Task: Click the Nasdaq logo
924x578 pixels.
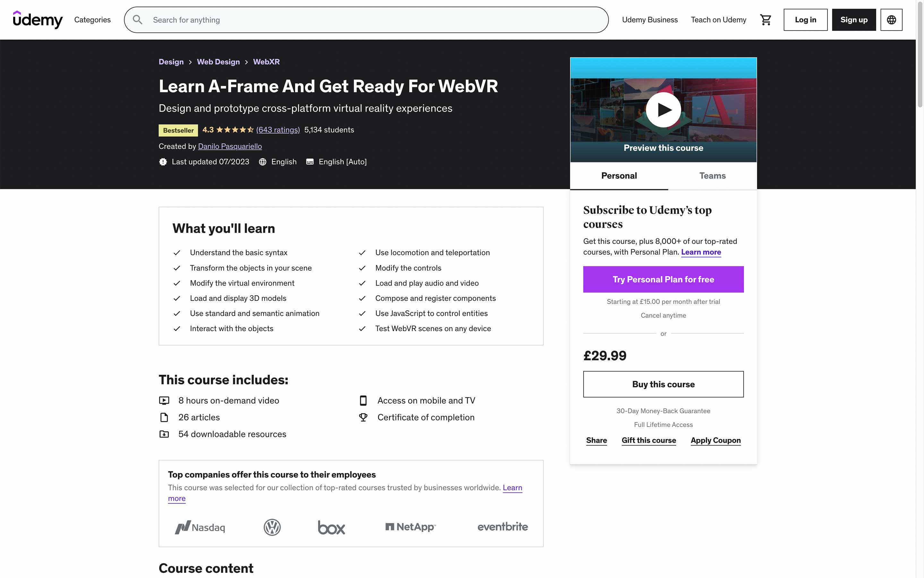Action: (200, 527)
